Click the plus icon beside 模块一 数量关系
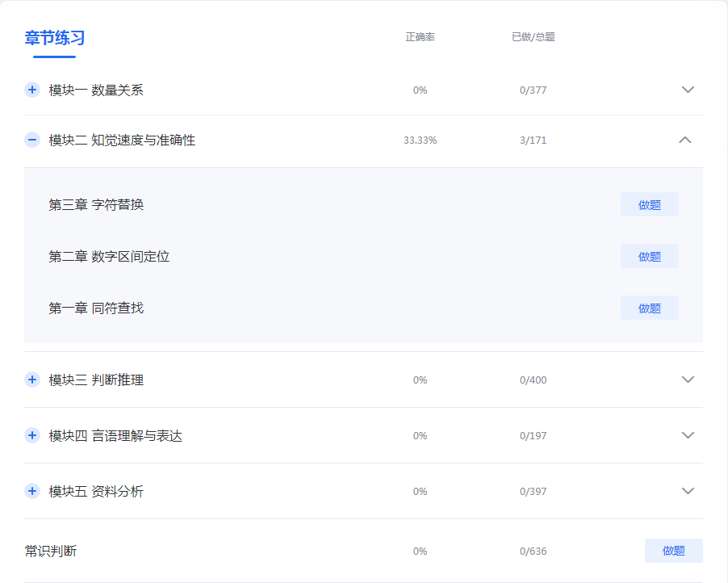This screenshot has height=583, width=728. 32,90
